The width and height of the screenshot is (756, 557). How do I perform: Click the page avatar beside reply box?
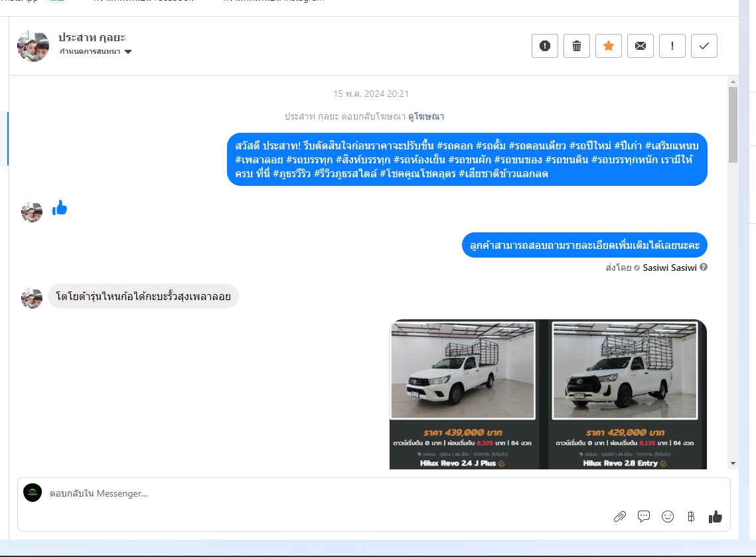pos(33,493)
